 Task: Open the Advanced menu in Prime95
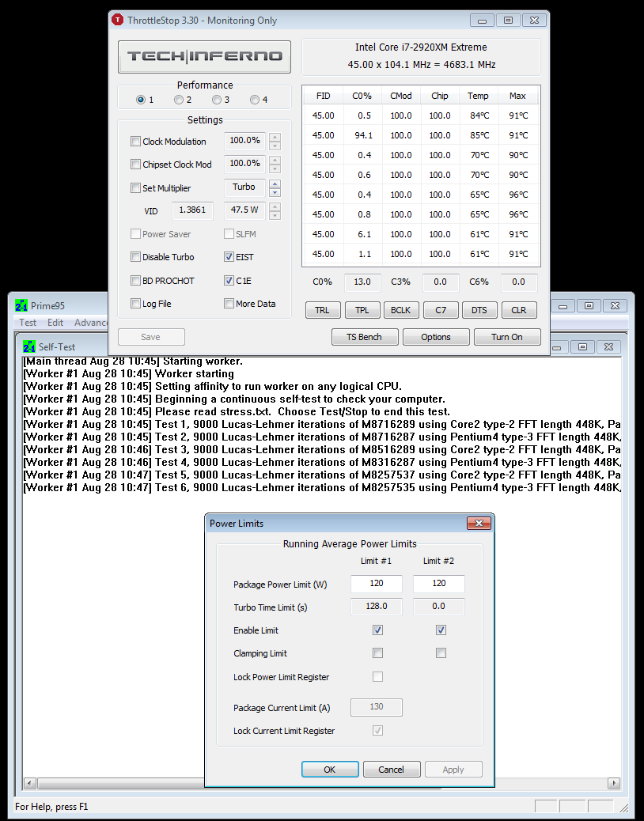(x=90, y=323)
